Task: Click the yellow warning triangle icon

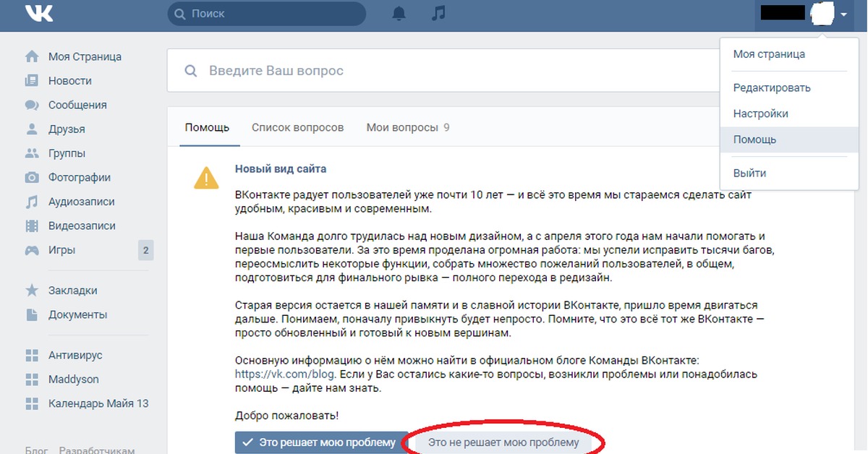Action: tap(206, 178)
